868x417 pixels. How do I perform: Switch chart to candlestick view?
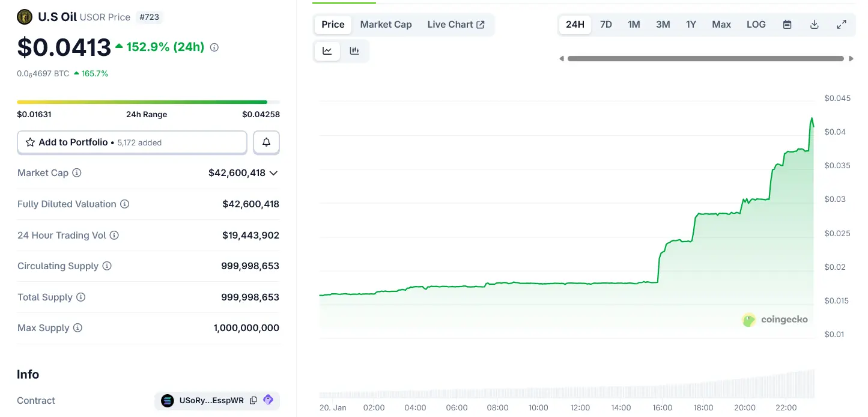(x=354, y=51)
